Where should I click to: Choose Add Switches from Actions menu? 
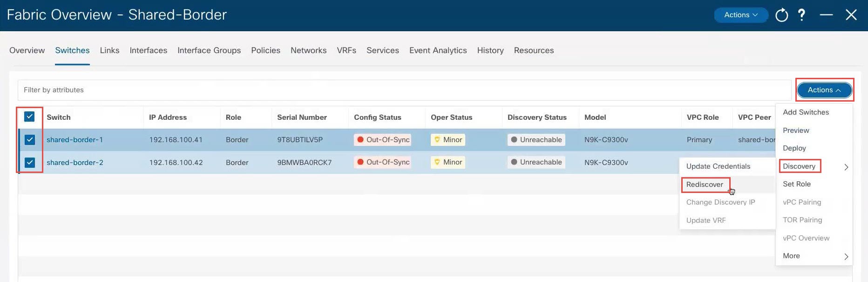pyautogui.click(x=806, y=112)
